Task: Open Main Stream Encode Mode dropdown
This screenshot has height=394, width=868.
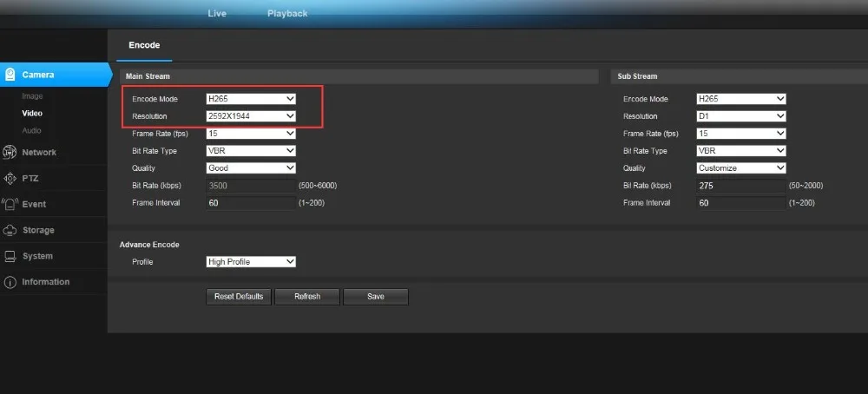Action: 251,99
